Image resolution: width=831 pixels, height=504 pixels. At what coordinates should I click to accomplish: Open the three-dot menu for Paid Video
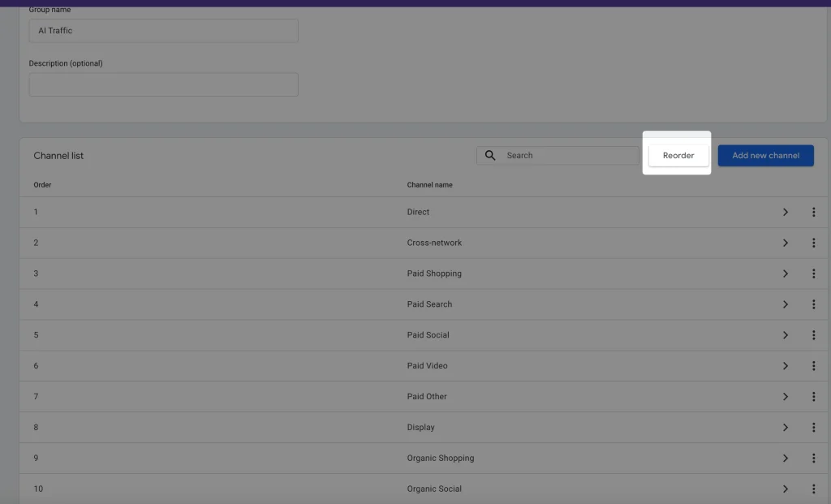(814, 365)
